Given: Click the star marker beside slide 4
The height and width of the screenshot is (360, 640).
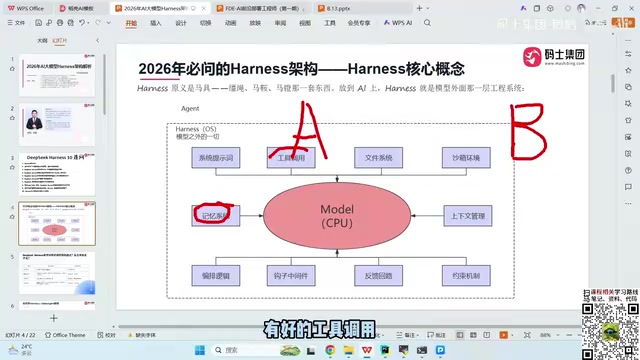Looking at the screenshot, I should pyautogui.click(x=12, y=217).
